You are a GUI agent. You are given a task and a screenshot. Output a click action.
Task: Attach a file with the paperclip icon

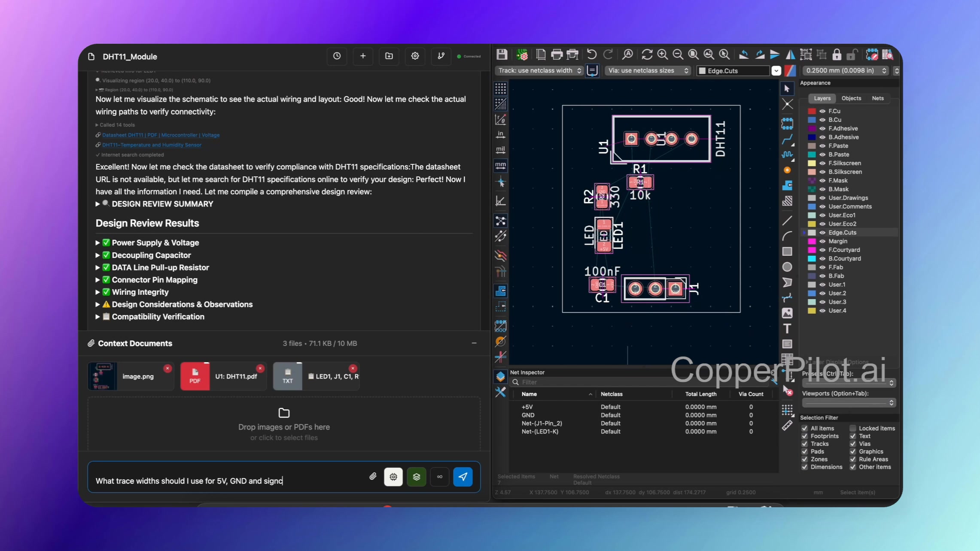click(373, 476)
